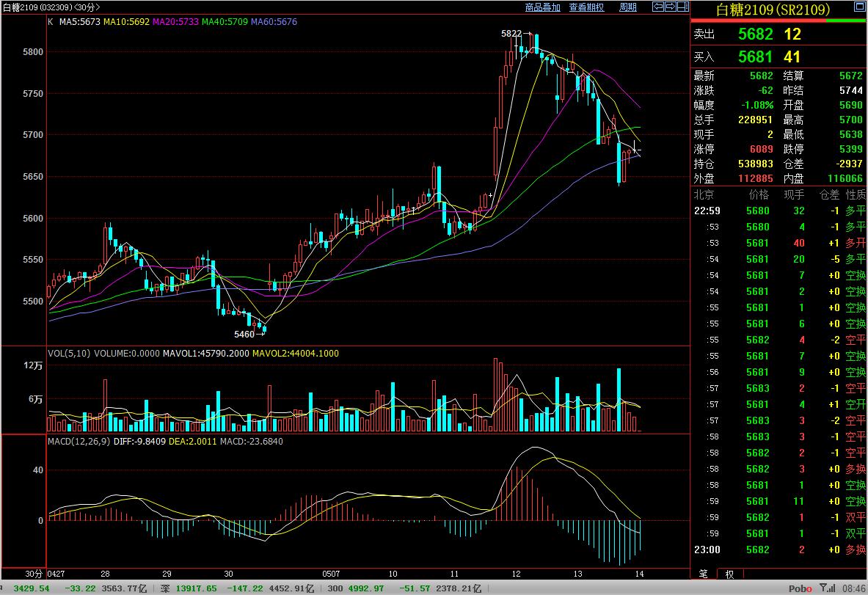Viewport: 868px width, 595px height.
Task: Click the MACD(12,26,9) indicator label
Action: pyautogui.click(x=79, y=441)
